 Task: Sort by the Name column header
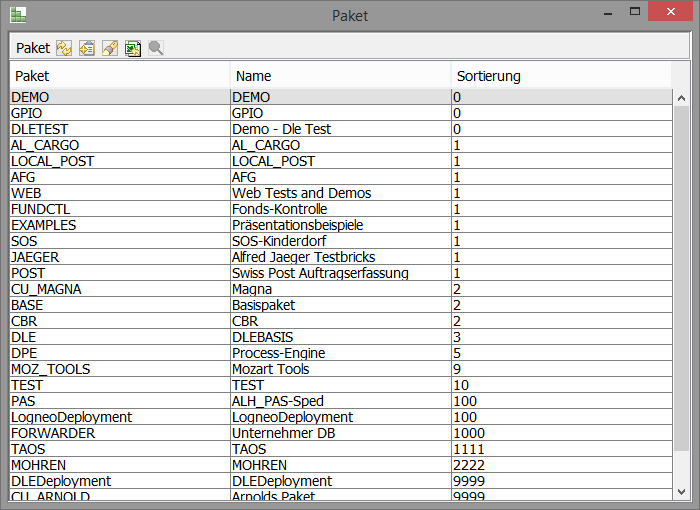340,76
